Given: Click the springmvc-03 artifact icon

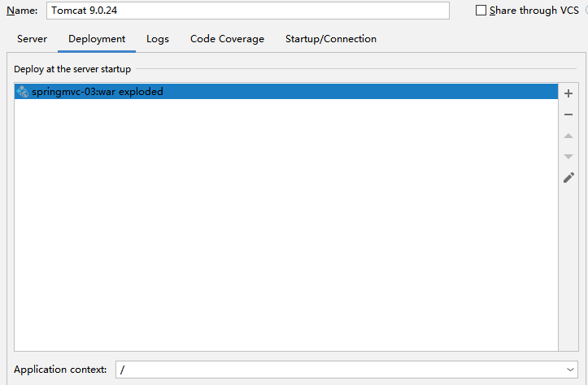Looking at the screenshot, I should coord(22,92).
